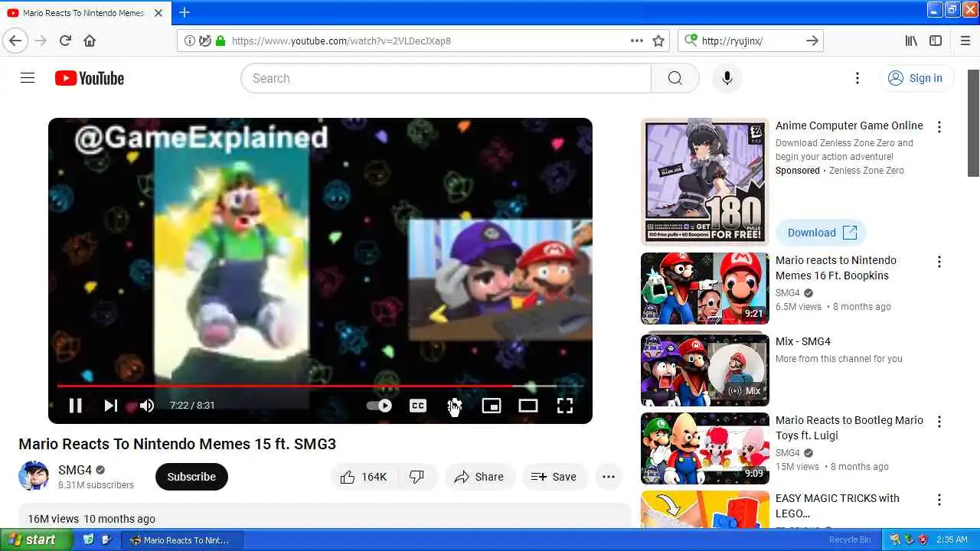Reload the page
The height and width of the screenshot is (551, 980).
tap(65, 41)
